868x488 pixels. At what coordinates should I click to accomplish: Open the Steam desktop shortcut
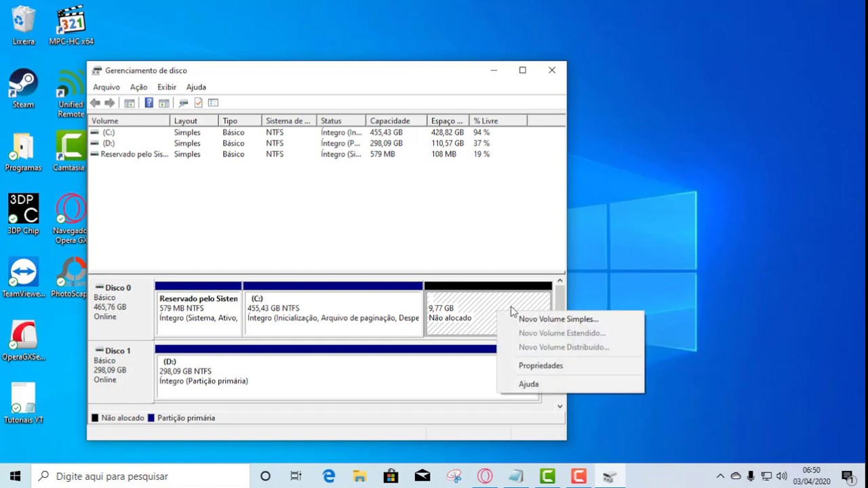[x=23, y=88]
